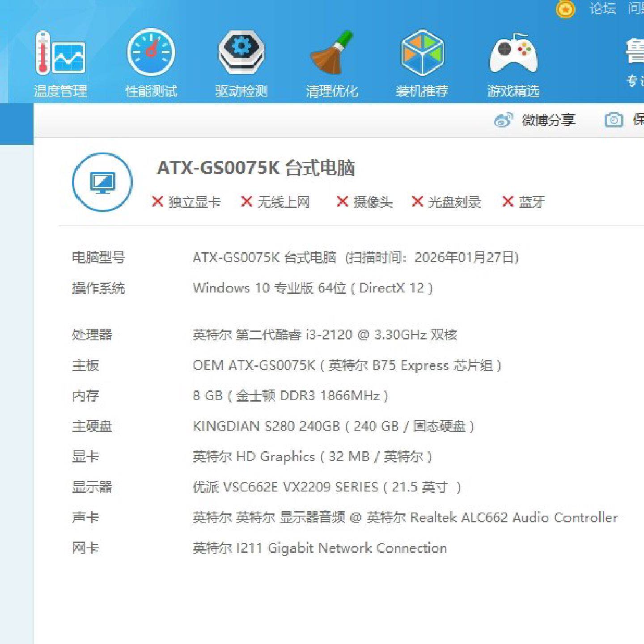Click the Weibo logo icon

point(503,120)
